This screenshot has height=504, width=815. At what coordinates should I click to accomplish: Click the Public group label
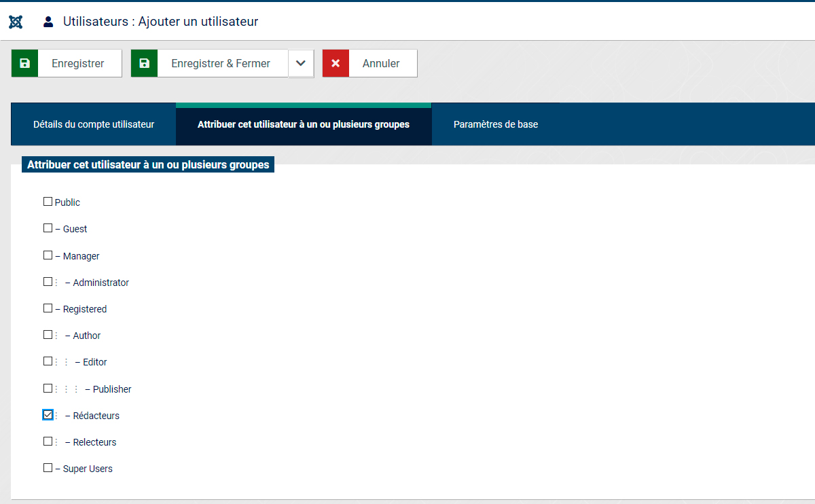click(67, 202)
